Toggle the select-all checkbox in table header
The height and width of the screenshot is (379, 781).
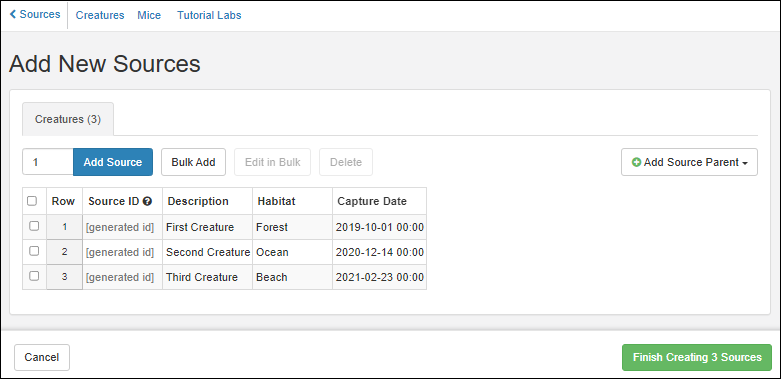click(32, 201)
